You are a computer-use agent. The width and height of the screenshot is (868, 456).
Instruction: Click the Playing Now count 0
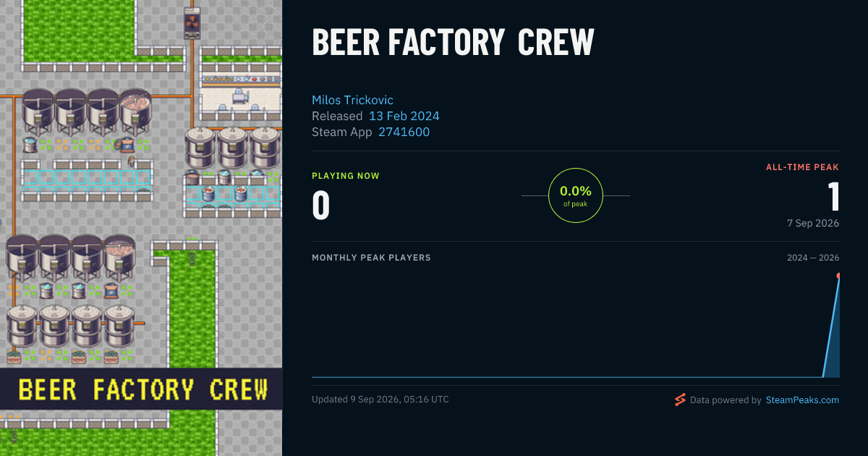click(321, 204)
